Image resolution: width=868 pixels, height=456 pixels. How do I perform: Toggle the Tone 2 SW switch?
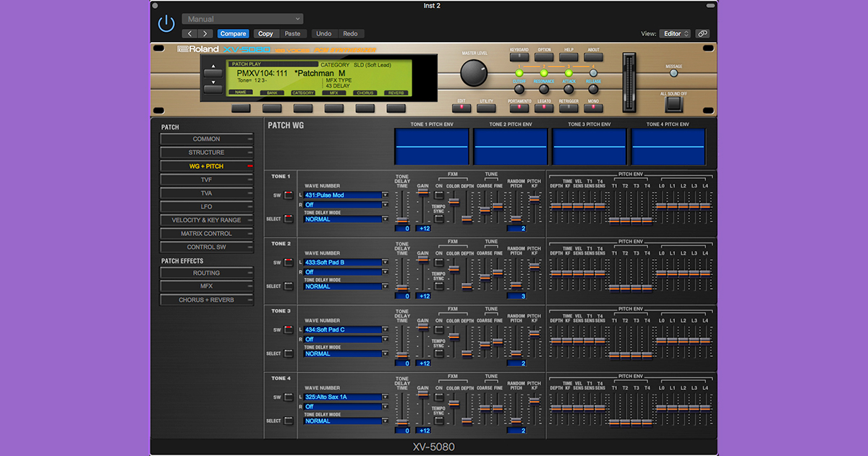tap(289, 263)
